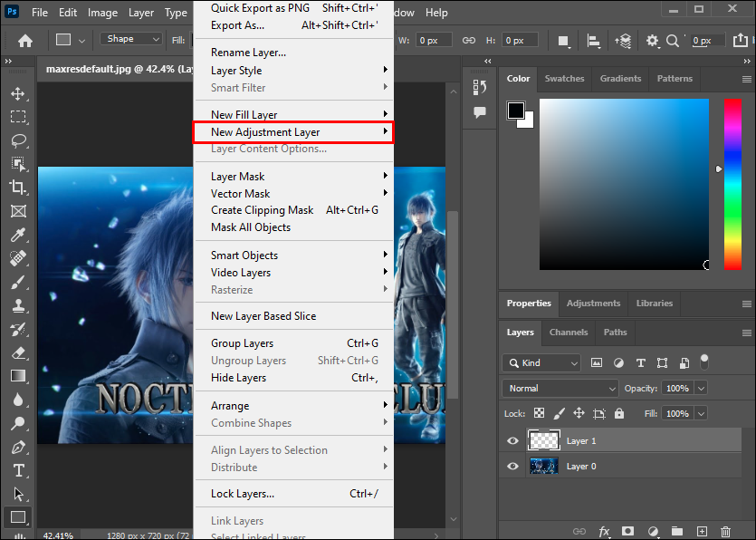This screenshot has height=540, width=756.
Task: Open the Opacity slider dropdown arrow
Action: coord(701,388)
